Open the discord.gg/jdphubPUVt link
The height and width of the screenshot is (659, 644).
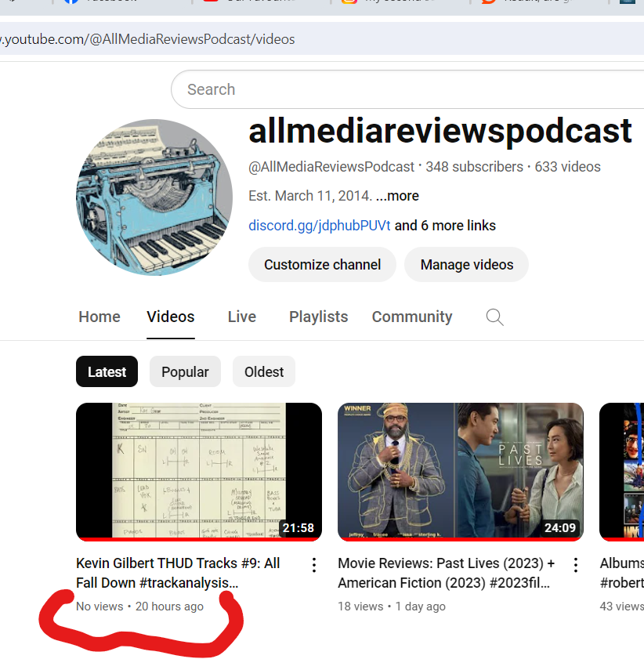click(x=320, y=225)
